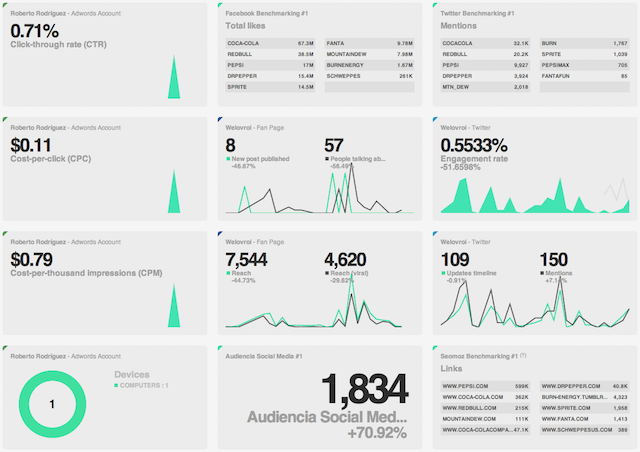Open the Twitter Benchmarking #1 title

click(x=477, y=13)
